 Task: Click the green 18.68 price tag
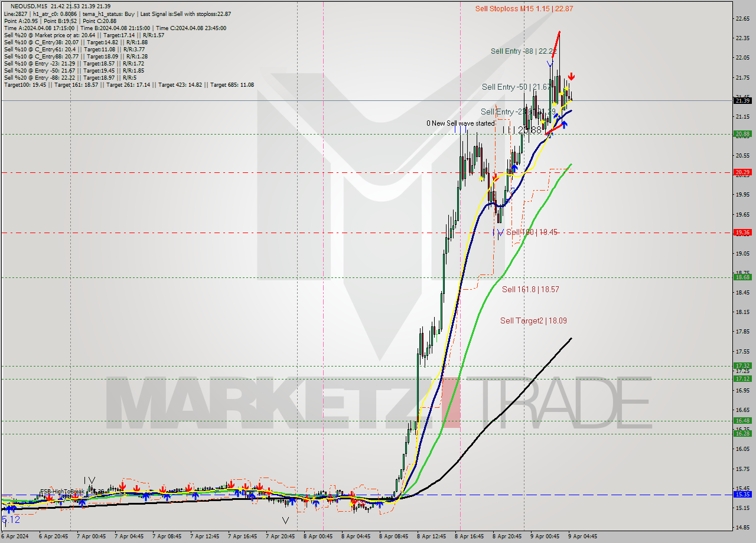742,277
